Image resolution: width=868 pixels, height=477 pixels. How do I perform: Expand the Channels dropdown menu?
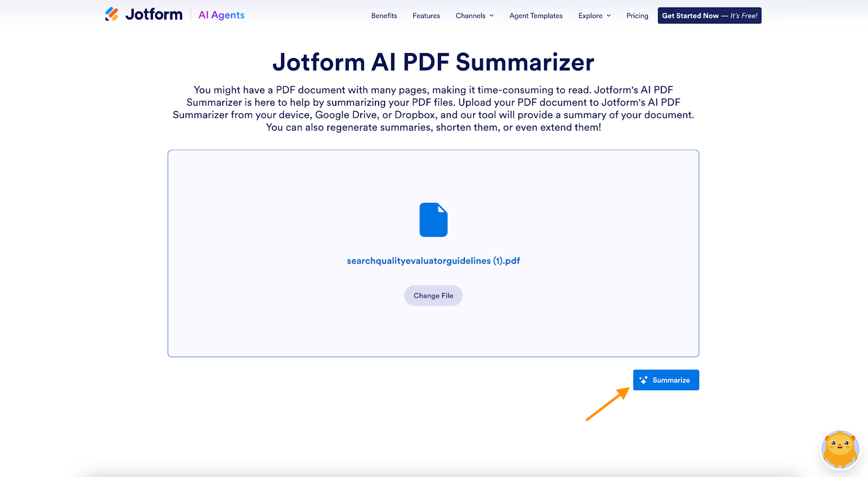(x=475, y=16)
